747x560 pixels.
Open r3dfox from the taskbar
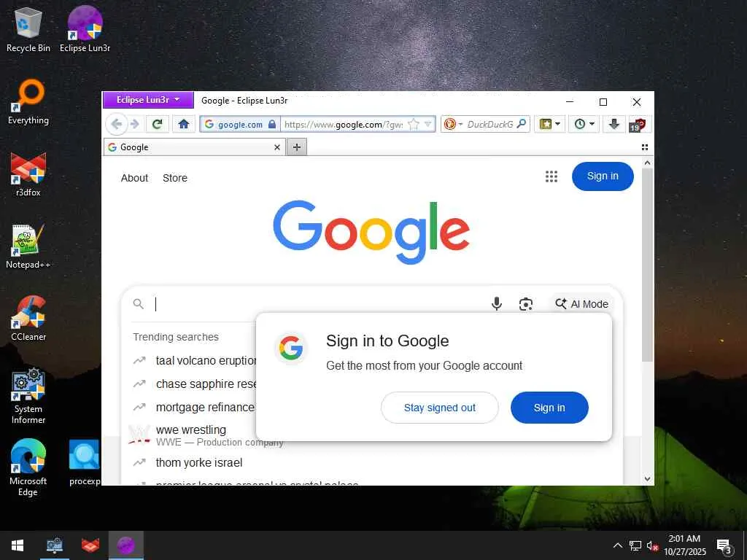[90, 545]
